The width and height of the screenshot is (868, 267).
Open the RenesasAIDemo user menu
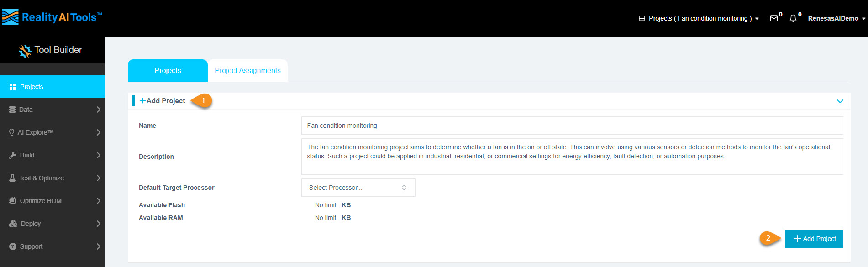tap(836, 18)
